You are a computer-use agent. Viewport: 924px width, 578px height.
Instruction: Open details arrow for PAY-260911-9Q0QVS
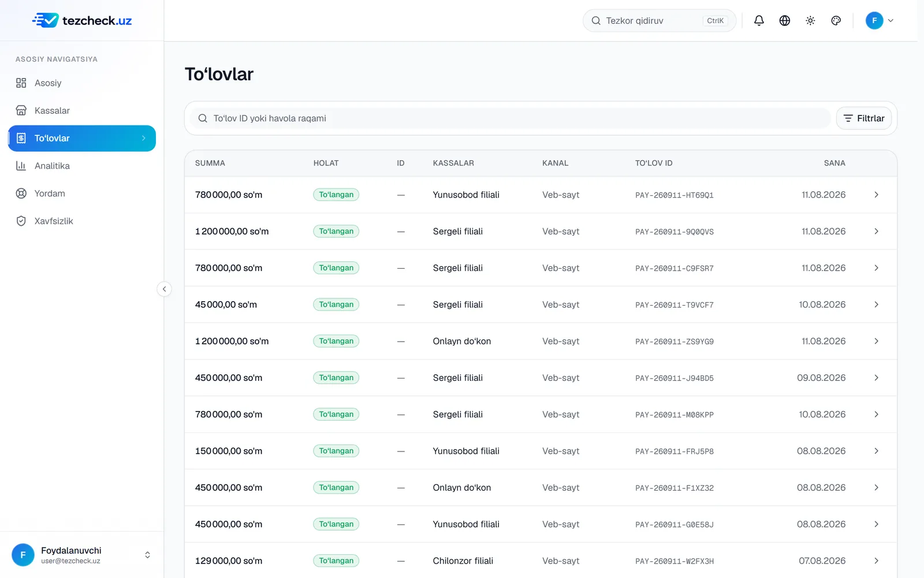876,231
